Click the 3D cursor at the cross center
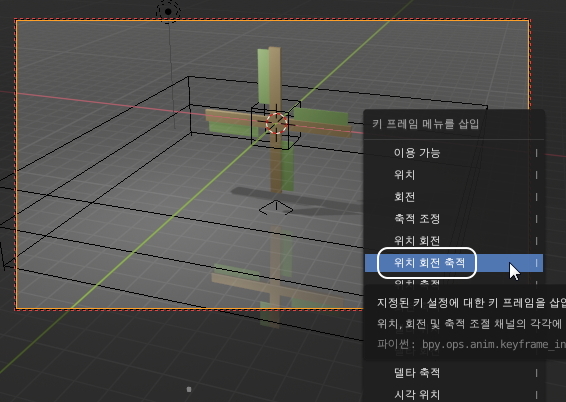566x402 pixels. [277, 123]
